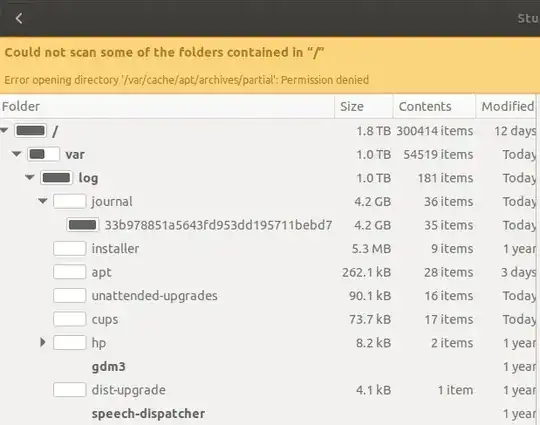Select the gdm3 folder entry
540x425 pixels.
108,366
